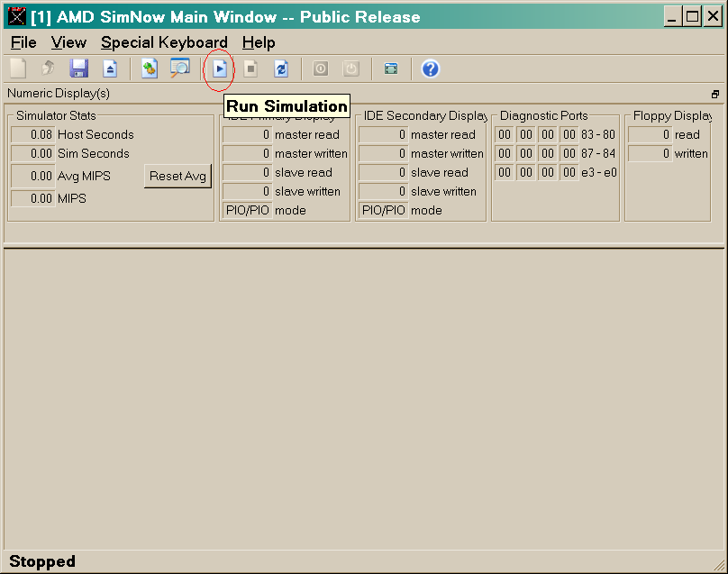728x574 pixels.
Task: Click the blue floppy disk Save icon
Action: click(78, 68)
